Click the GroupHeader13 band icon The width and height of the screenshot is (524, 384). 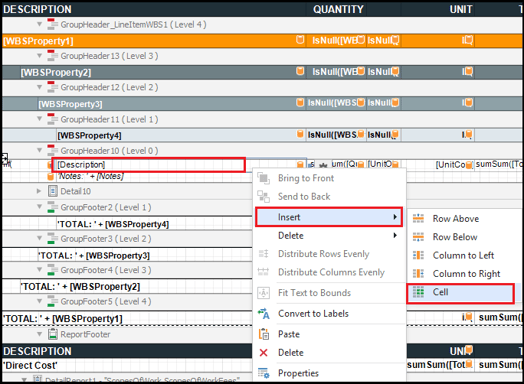click(52, 55)
